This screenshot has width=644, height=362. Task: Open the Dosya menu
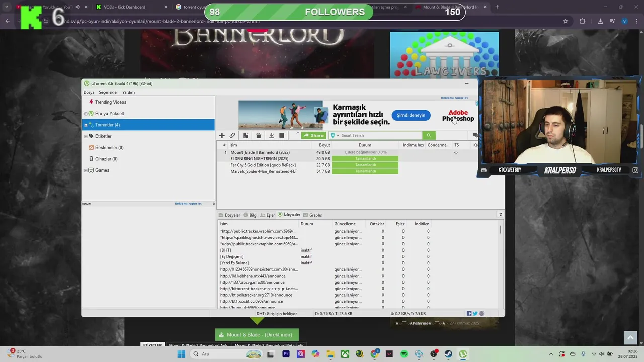click(89, 92)
